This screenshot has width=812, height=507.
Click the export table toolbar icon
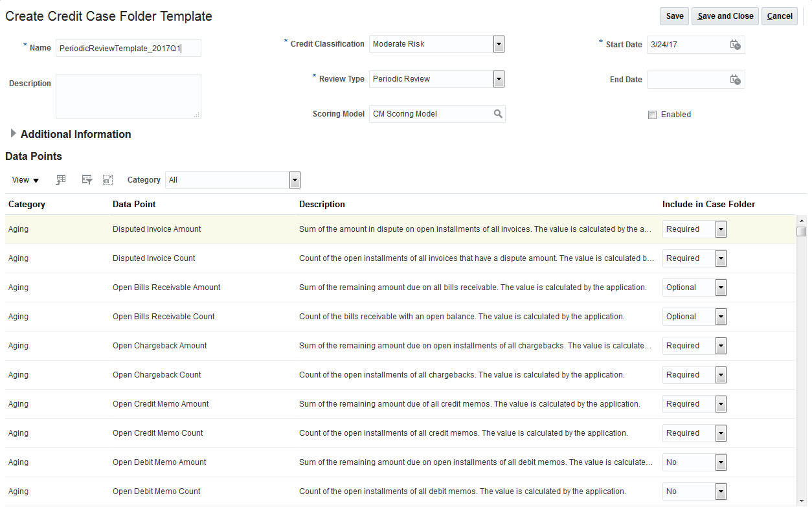tap(62, 180)
